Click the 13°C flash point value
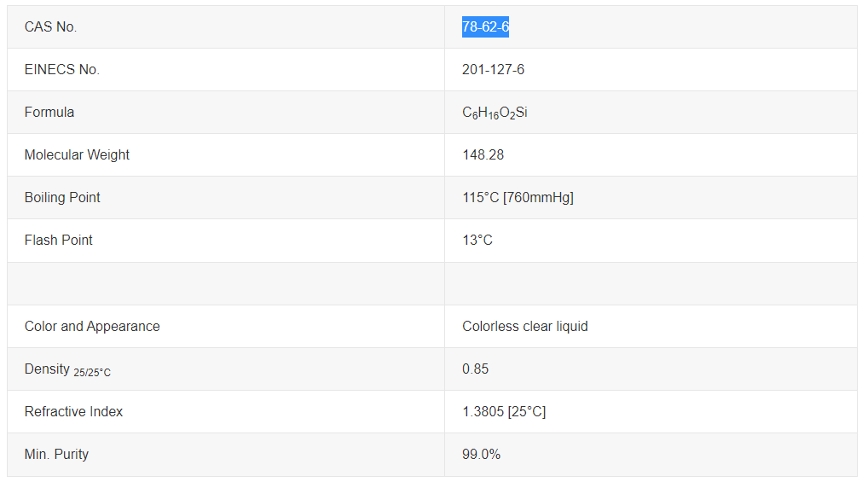868x482 pixels. [477, 241]
